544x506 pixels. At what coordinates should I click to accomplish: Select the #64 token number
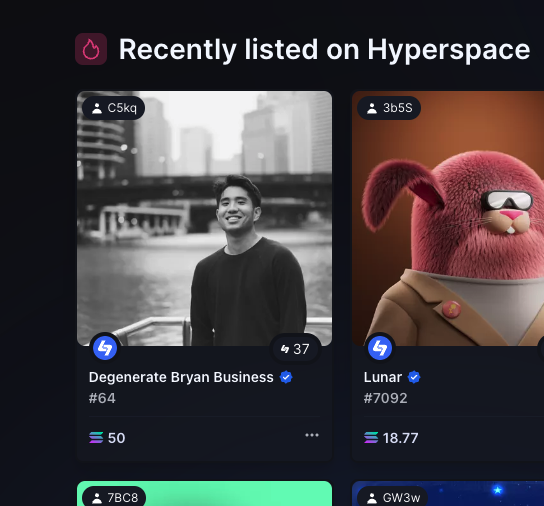(x=102, y=398)
